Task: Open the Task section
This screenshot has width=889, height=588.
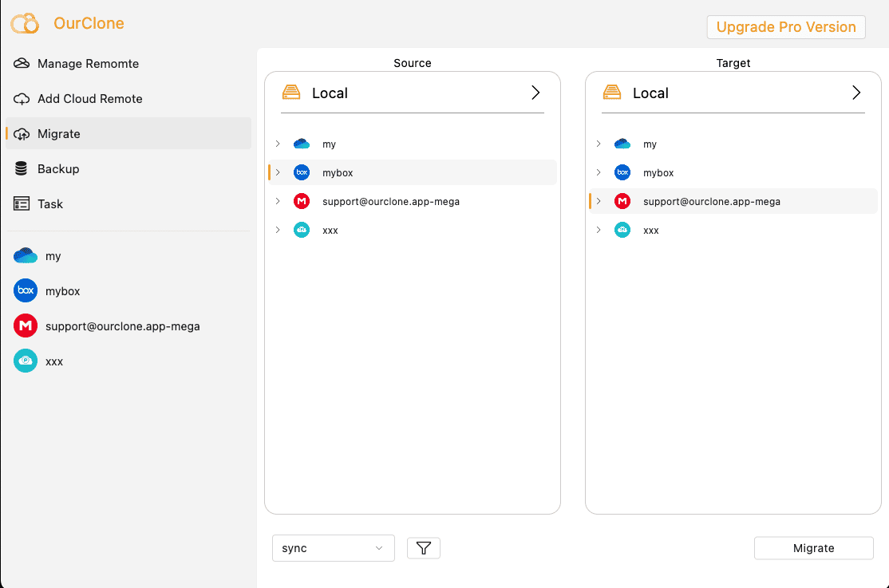Action: (128, 204)
